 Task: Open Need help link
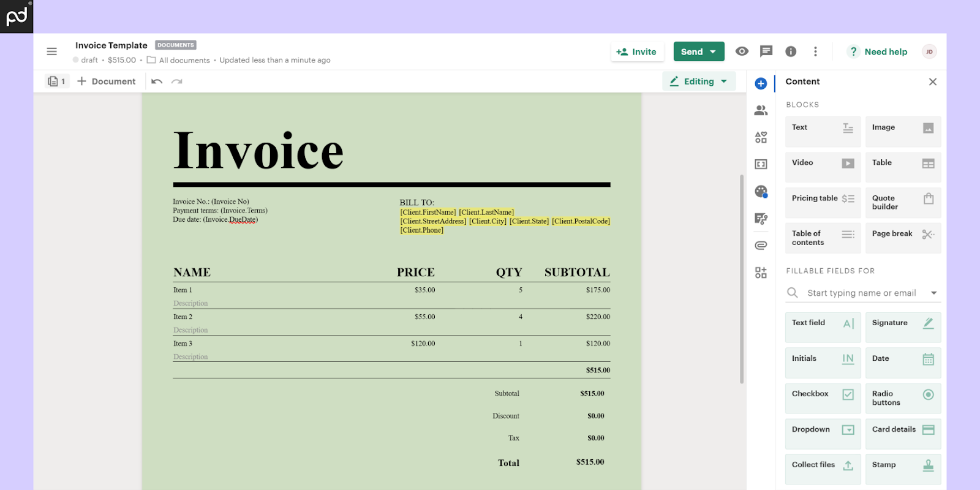pyautogui.click(x=877, y=51)
